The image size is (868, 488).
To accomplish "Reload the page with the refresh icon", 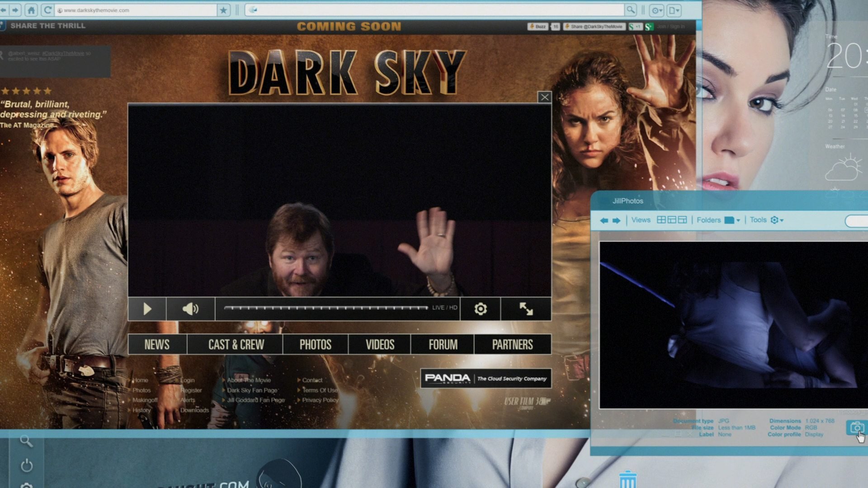I will click(x=47, y=10).
